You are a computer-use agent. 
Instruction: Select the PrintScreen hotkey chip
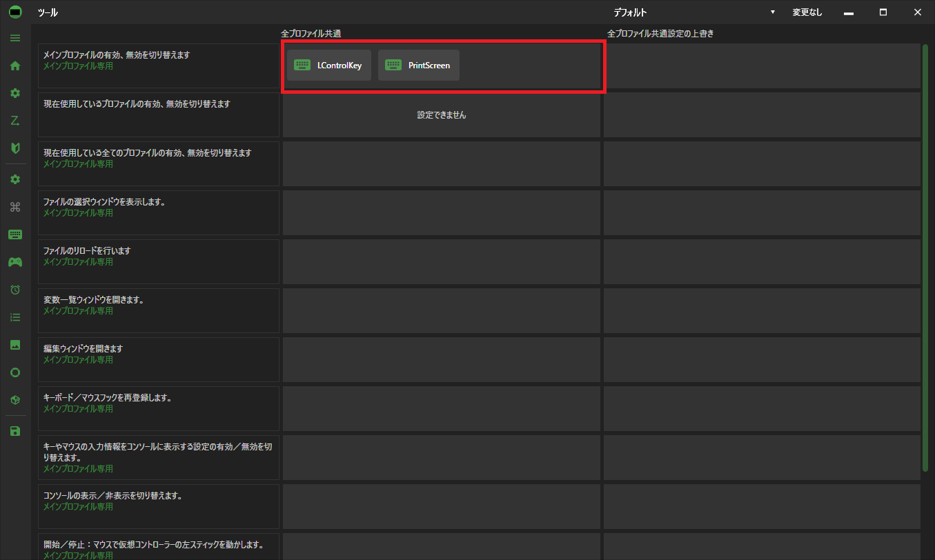pos(419,66)
